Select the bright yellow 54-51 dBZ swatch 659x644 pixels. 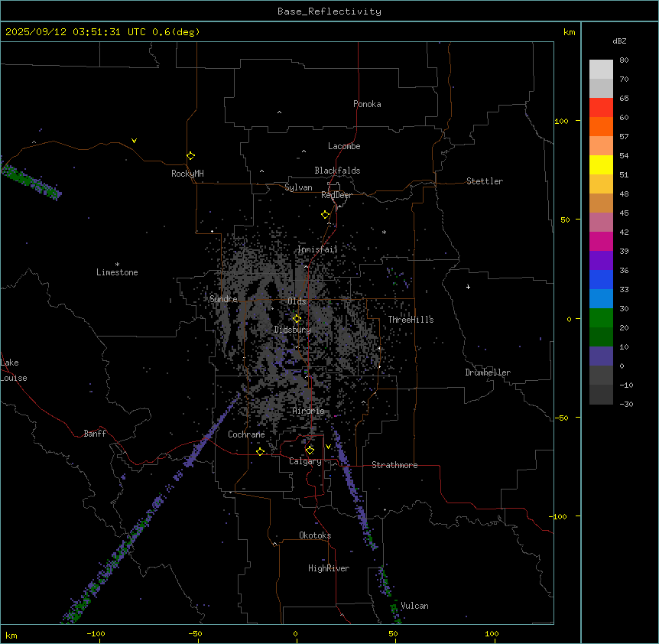pos(601,165)
